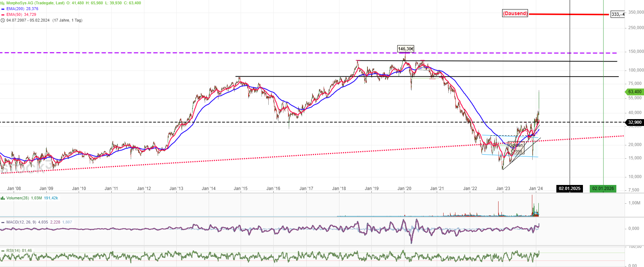Click the MACD legend line icon
The height and width of the screenshot is (267, 644).
(3, 222)
